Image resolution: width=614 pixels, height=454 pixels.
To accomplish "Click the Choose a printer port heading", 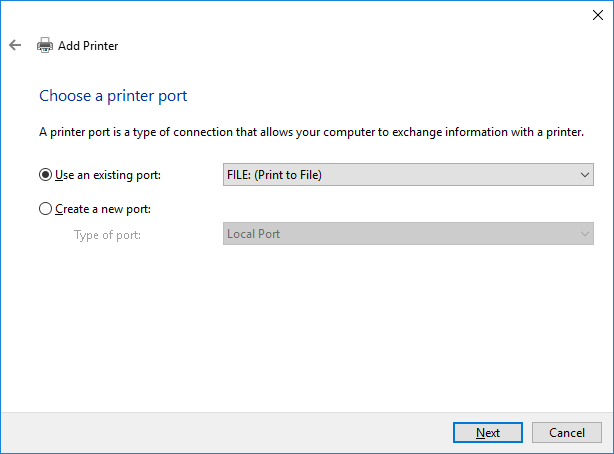I will [113, 96].
